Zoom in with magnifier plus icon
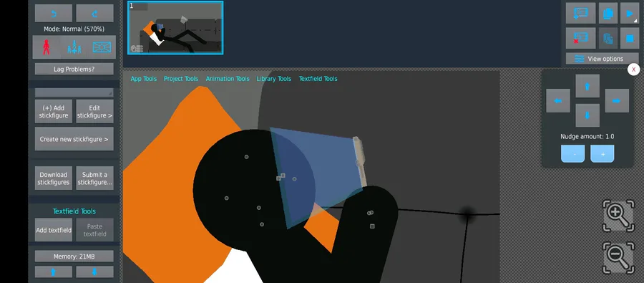This screenshot has width=644, height=283. (x=618, y=216)
